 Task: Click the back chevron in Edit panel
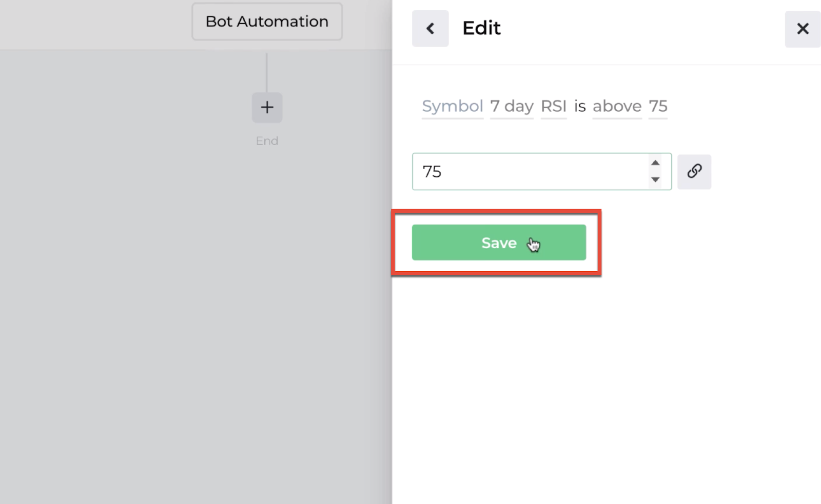[x=430, y=28]
